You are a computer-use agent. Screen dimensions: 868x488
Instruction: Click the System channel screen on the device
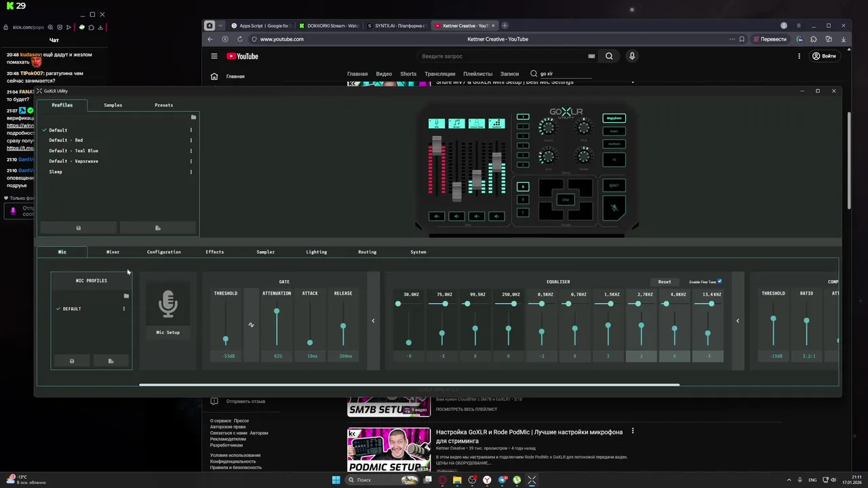[x=496, y=123]
